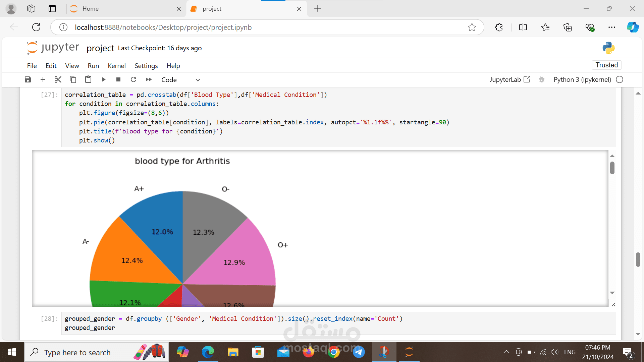Restart kernel and run all cells
Image resolution: width=644 pixels, height=362 pixels.
149,80
